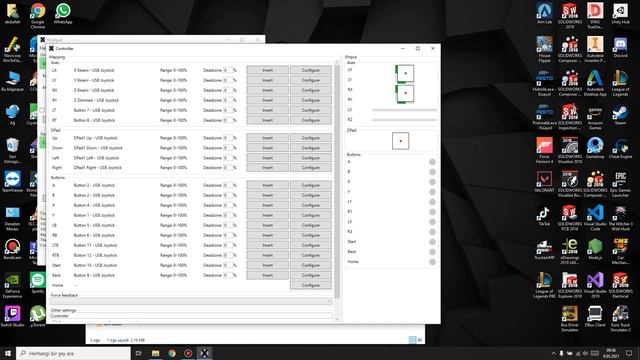Click the left stick axes indicator
The height and width of the screenshot is (360, 640).
pyautogui.click(x=405, y=73)
